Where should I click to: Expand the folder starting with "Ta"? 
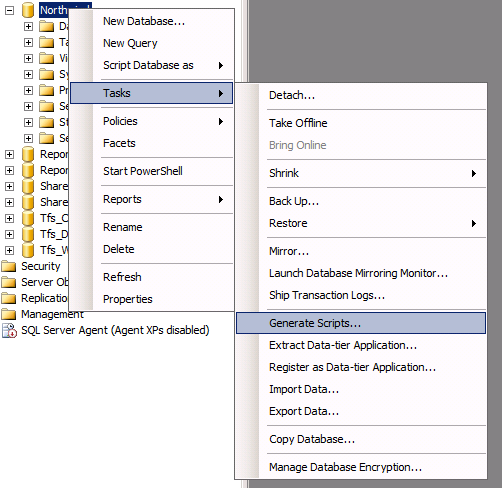coord(28,42)
